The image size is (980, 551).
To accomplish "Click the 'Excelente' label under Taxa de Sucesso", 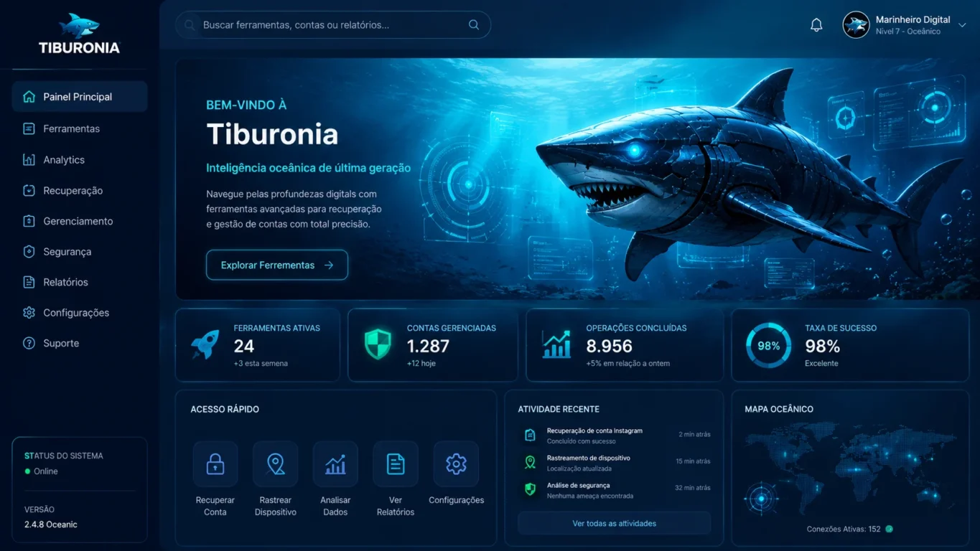I will point(821,363).
